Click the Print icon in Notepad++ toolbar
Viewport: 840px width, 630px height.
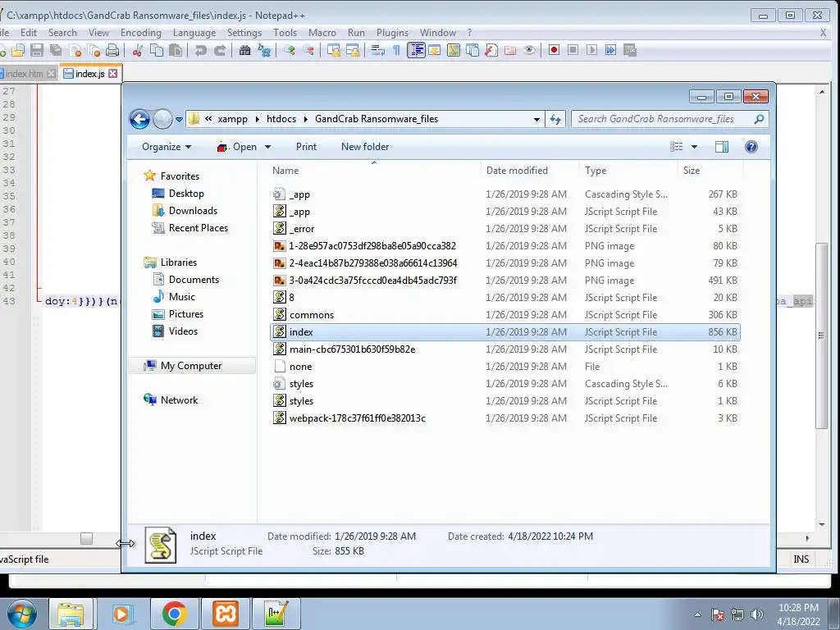click(x=112, y=50)
